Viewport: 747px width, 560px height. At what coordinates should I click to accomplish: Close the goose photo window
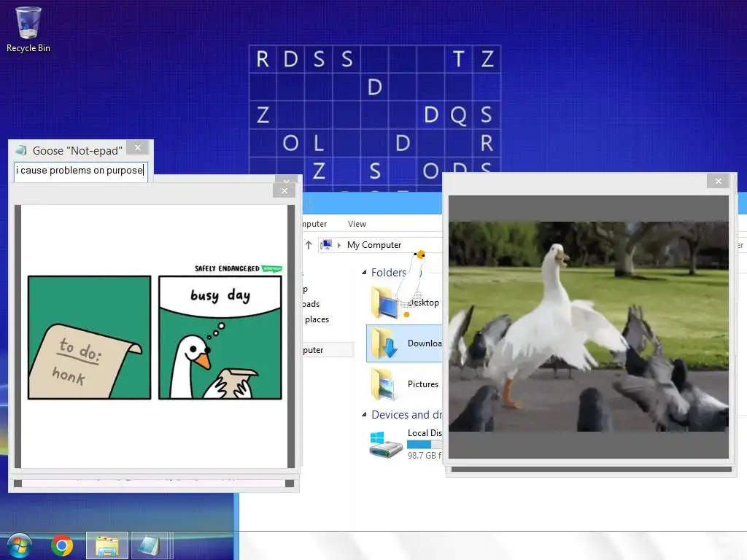719,181
